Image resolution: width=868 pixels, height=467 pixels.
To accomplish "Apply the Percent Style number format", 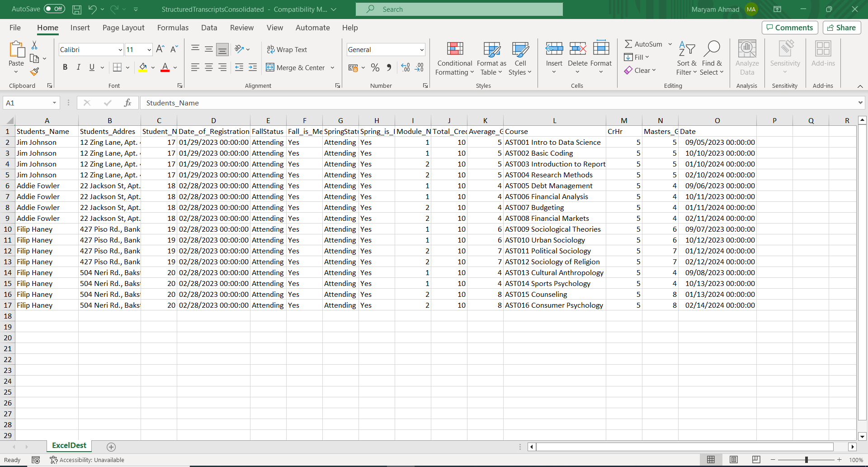I will (375, 67).
